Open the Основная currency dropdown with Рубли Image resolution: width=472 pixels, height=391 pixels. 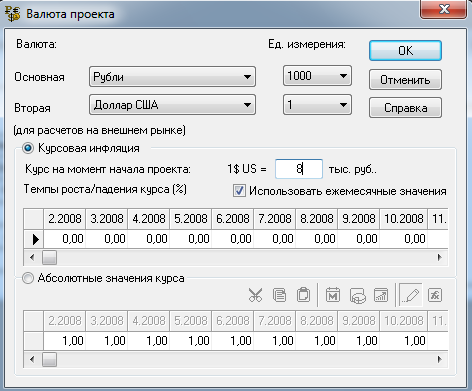(x=172, y=77)
